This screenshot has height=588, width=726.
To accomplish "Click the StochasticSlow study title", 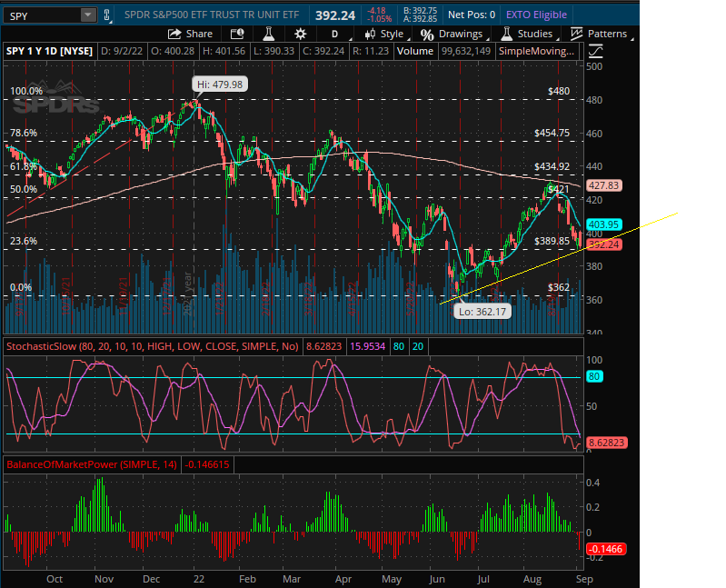I will (x=153, y=346).
